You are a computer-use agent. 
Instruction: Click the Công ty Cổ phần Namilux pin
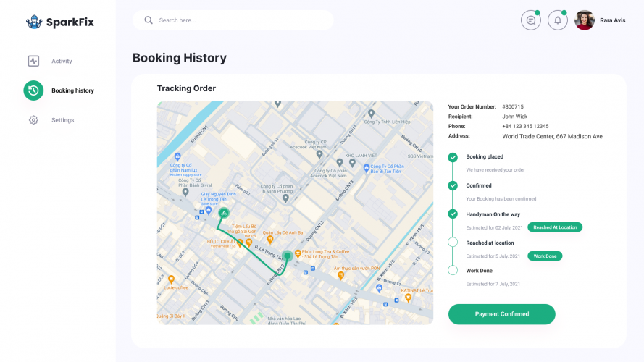(177, 157)
